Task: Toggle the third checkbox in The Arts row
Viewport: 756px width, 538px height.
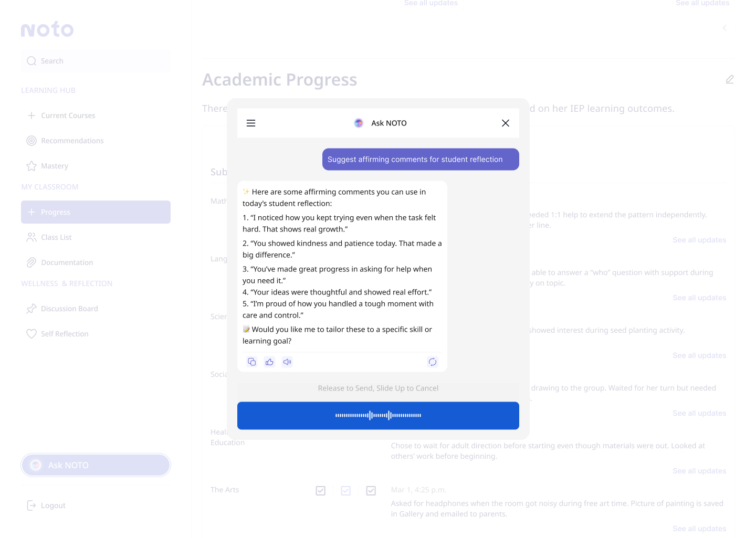Action: pyautogui.click(x=371, y=491)
